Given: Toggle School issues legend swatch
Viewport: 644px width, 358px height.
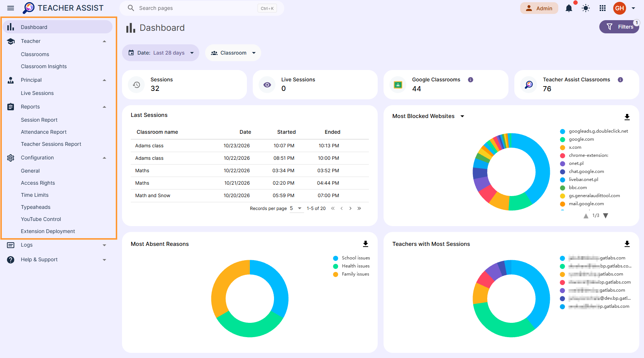Looking at the screenshot, I should (x=335, y=258).
